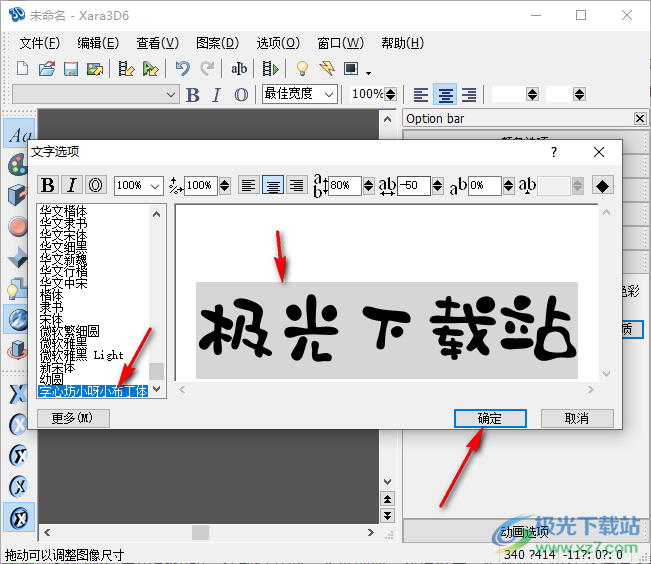Image resolution: width=651 pixels, height=564 pixels.
Task: Click the canvas horizontal scrollbar thumb
Action: (200, 532)
